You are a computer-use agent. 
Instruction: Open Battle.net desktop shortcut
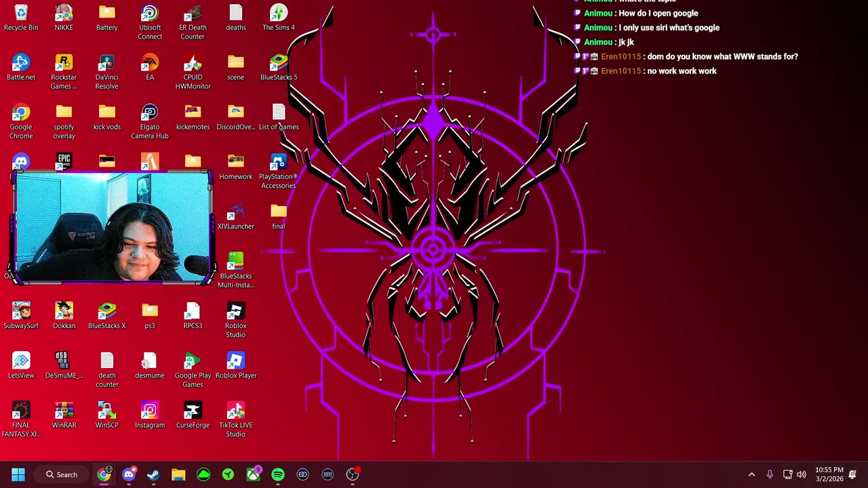coord(21,68)
